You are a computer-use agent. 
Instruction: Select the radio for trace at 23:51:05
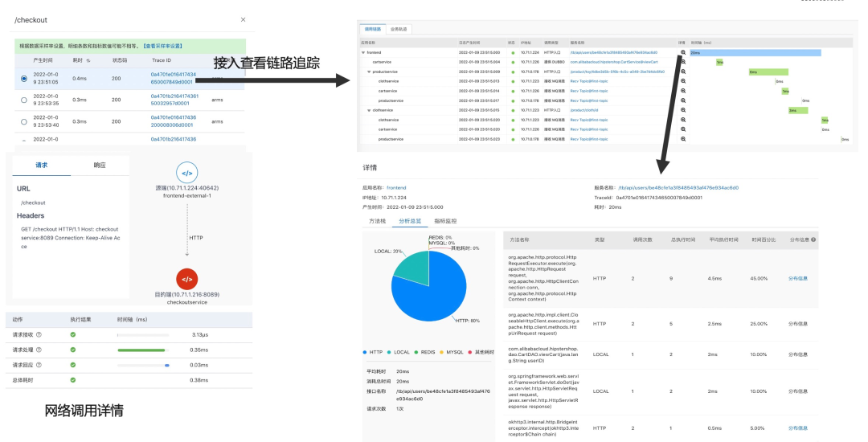pyautogui.click(x=24, y=79)
